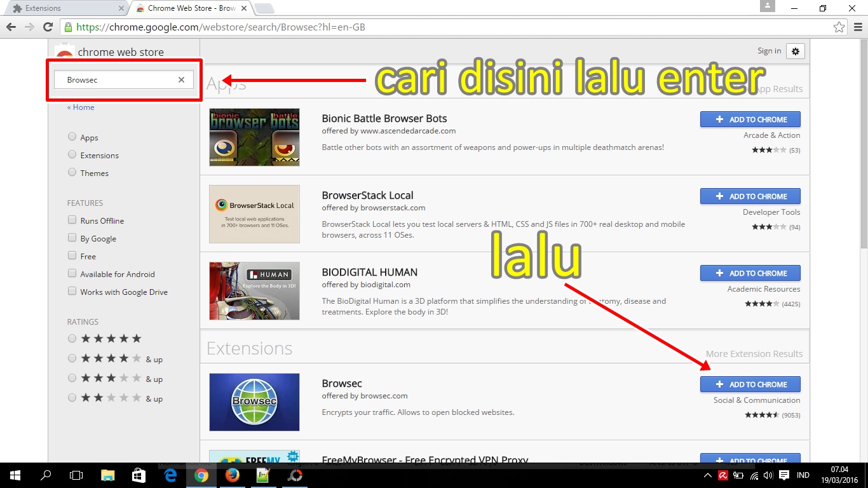Screen dimensions: 868x488
Task: Reload the Chrome Web Store page
Action: tap(48, 27)
